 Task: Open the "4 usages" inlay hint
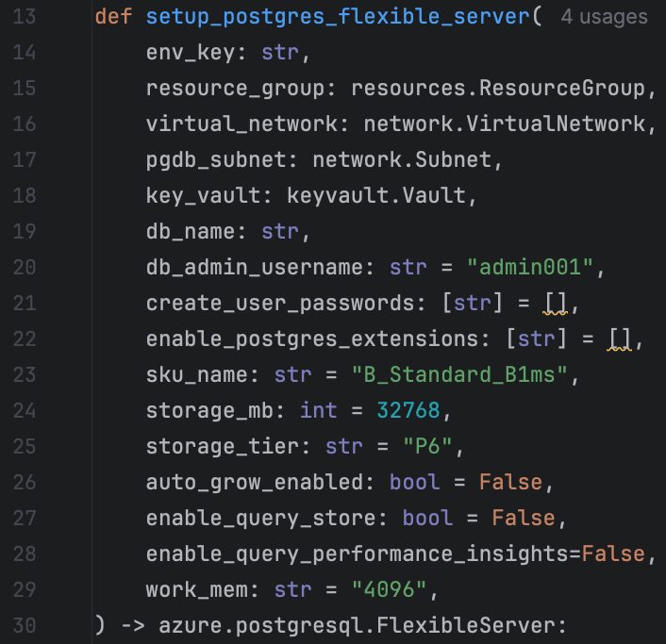pos(604,17)
